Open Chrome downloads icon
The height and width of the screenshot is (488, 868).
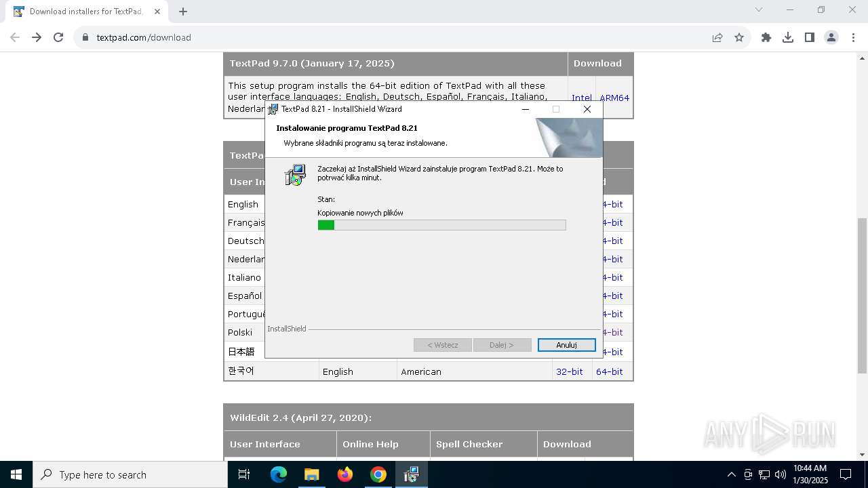[788, 37]
